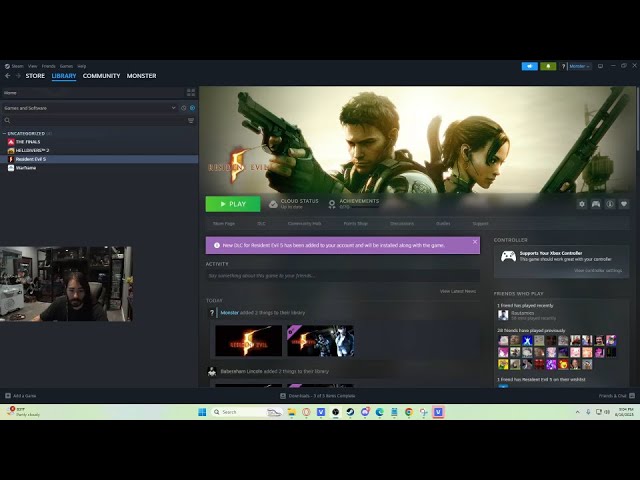Open Steam from Windows taskbar

tap(350, 412)
